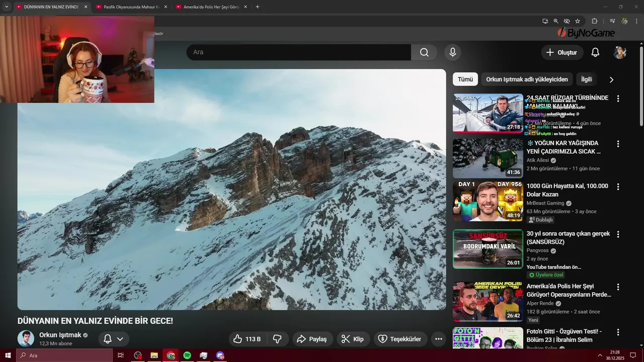Open the taskbar clock showing 21:28

(615, 355)
